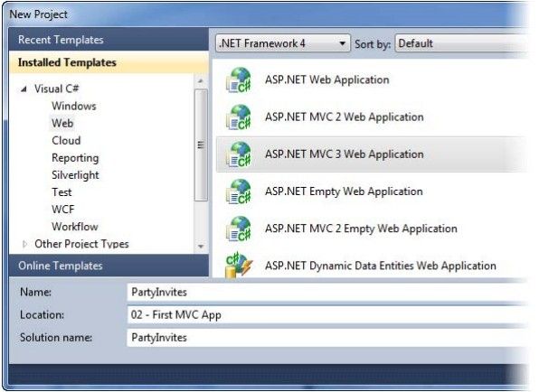Click the ASP.NET MVC 2 Empty Web Application icon
The width and height of the screenshot is (558, 392).
pyautogui.click(x=239, y=229)
